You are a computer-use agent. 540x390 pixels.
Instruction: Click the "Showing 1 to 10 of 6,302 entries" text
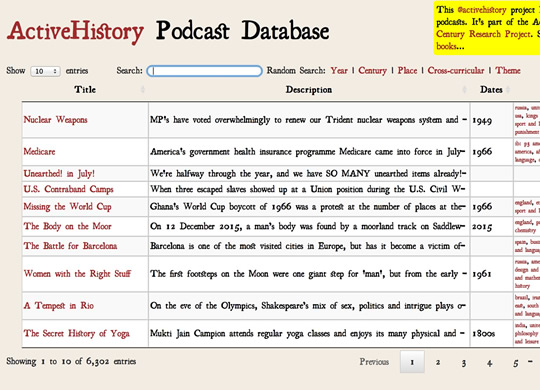71,361
